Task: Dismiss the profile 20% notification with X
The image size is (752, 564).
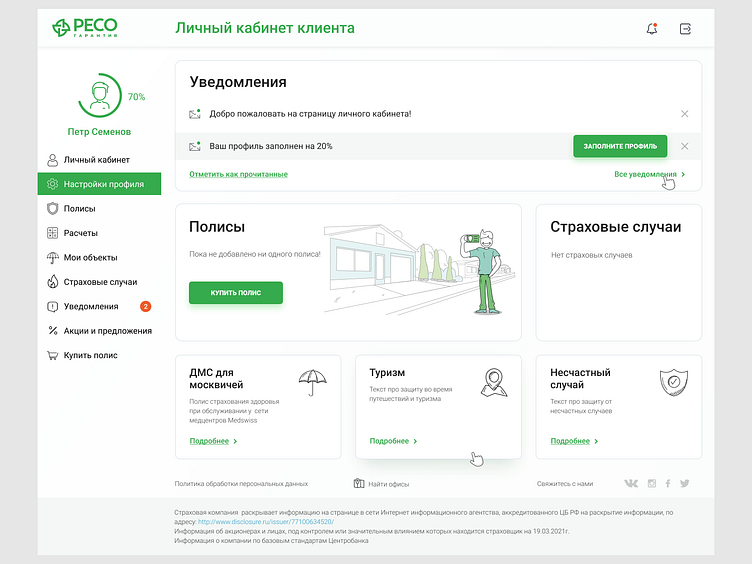Action: (x=685, y=146)
